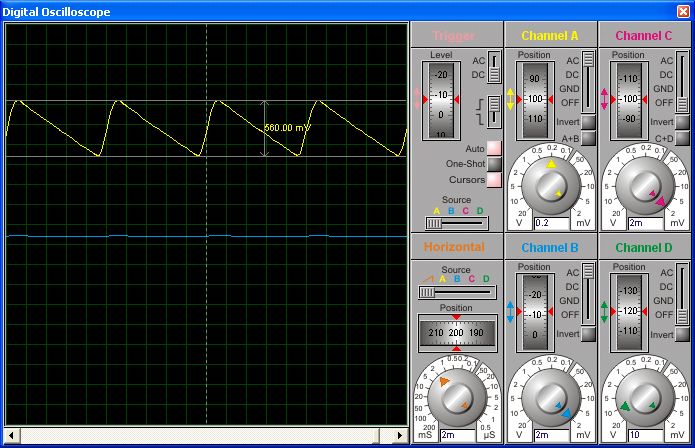This screenshot has height=448, width=695.
Task: Click the Trigger Source selector slider
Action: click(457, 223)
